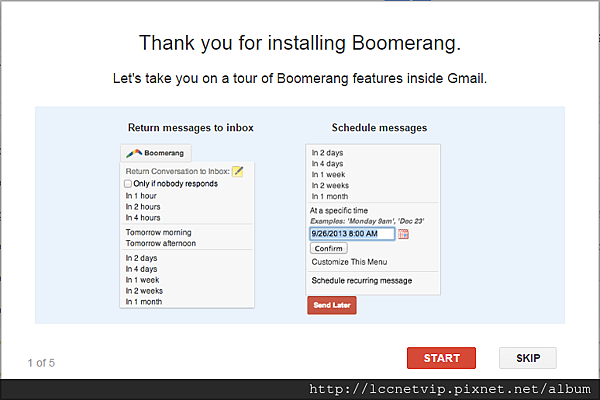Select 'Tomorrow afternoon' return option

point(162,243)
